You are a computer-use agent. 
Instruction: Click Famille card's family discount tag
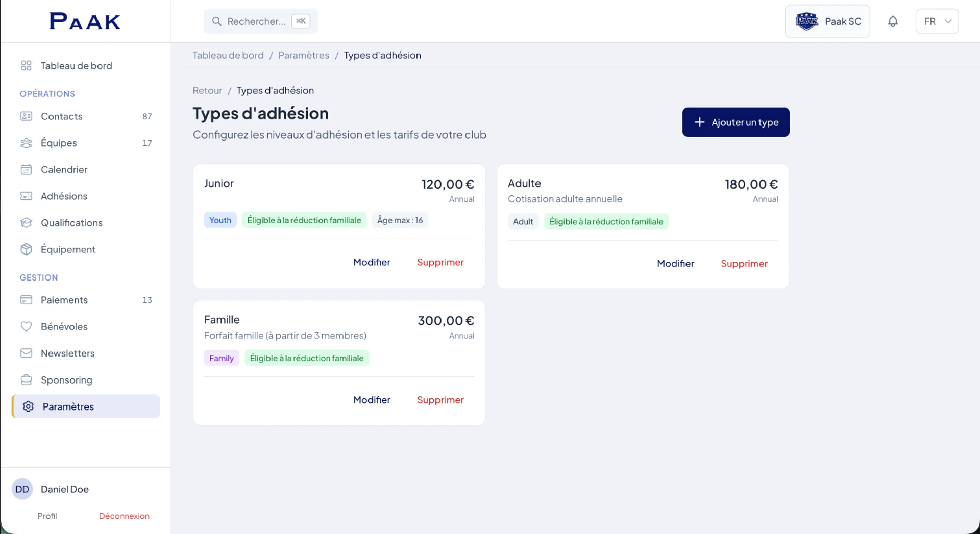pyautogui.click(x=307, y=358)
